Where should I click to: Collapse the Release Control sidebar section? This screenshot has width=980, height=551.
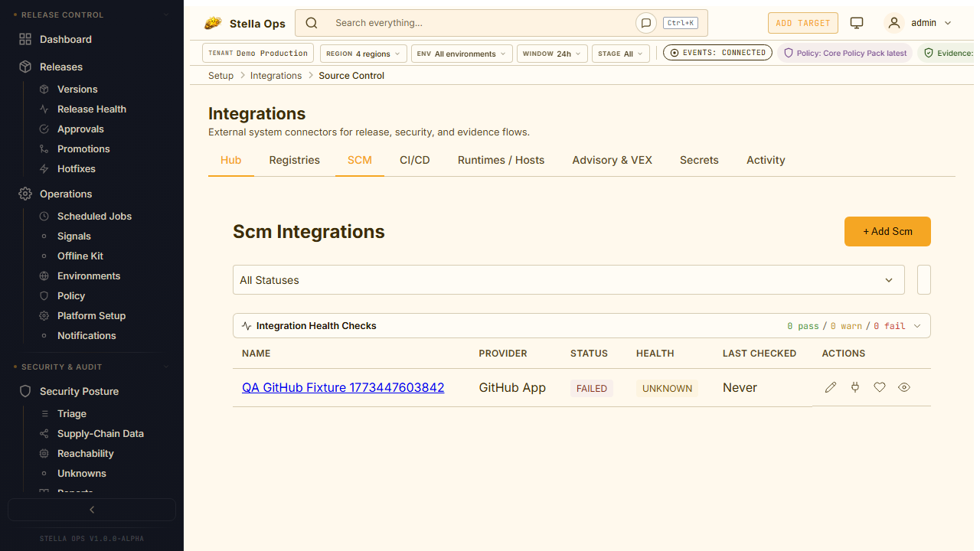pos(167,15)
